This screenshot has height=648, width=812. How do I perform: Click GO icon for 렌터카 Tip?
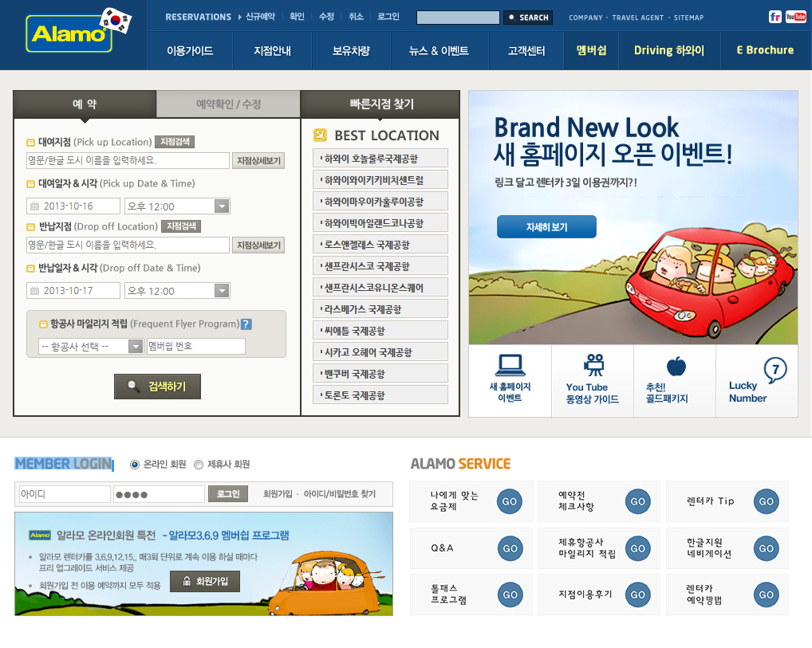click(767, 501)
